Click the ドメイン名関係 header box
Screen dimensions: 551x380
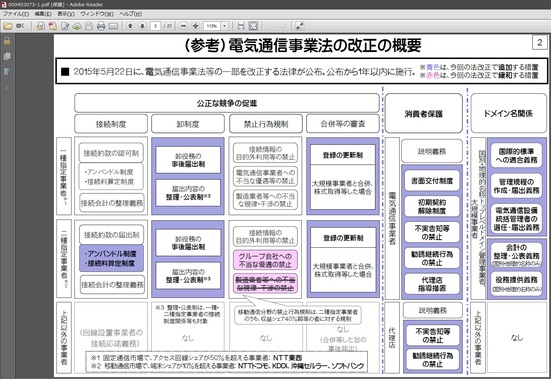tap(508, 113)
